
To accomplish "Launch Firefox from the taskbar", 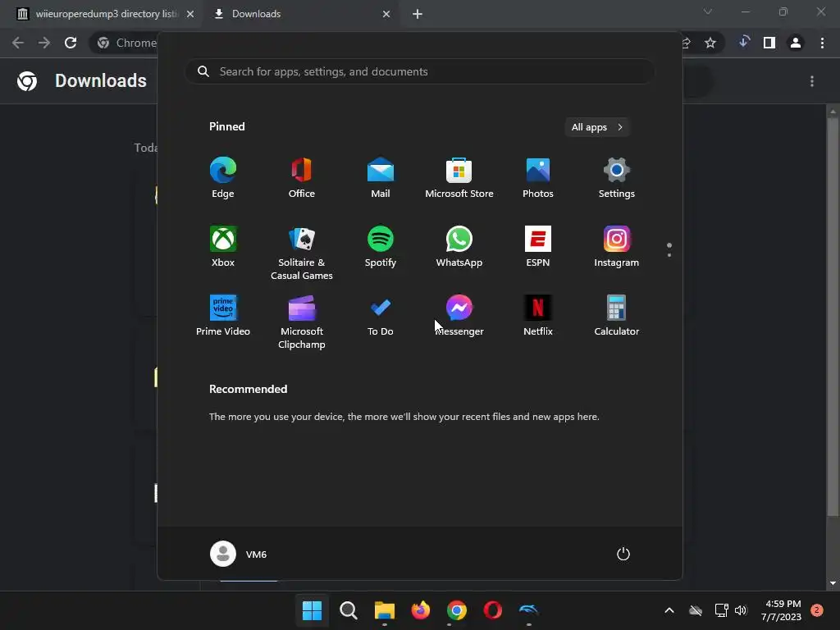I will tap(421, 609).
